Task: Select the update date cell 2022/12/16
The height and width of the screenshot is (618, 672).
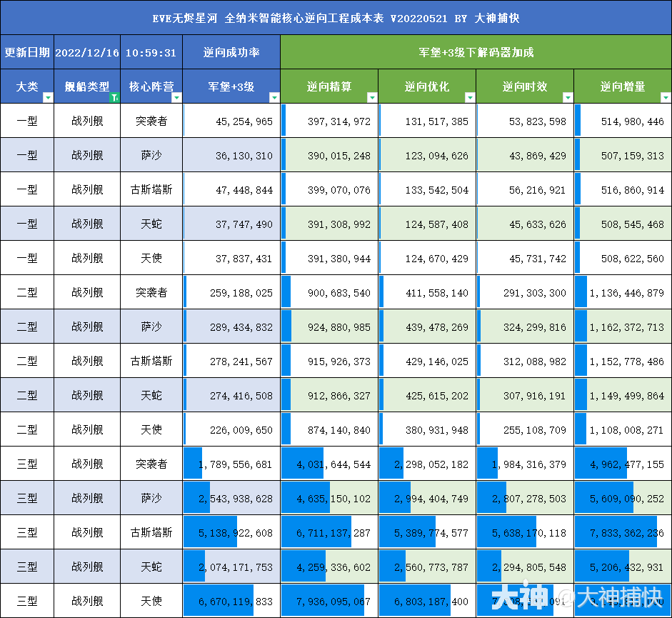Action: [x=87, y=51]
